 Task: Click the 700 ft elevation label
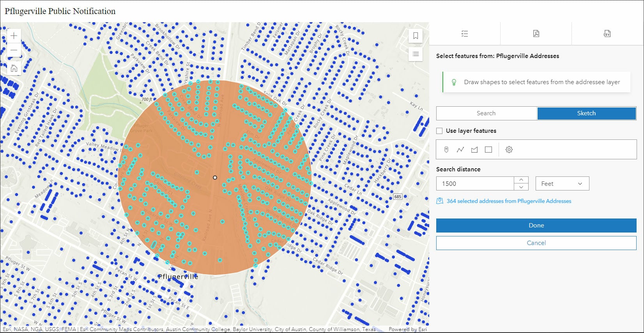(147, 99)
